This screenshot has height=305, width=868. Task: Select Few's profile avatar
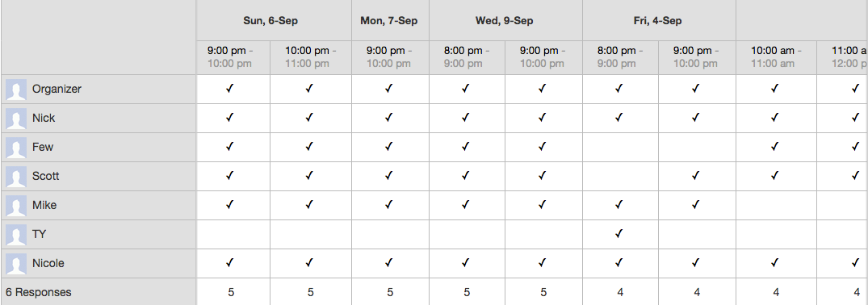click(x=16, y=147)
